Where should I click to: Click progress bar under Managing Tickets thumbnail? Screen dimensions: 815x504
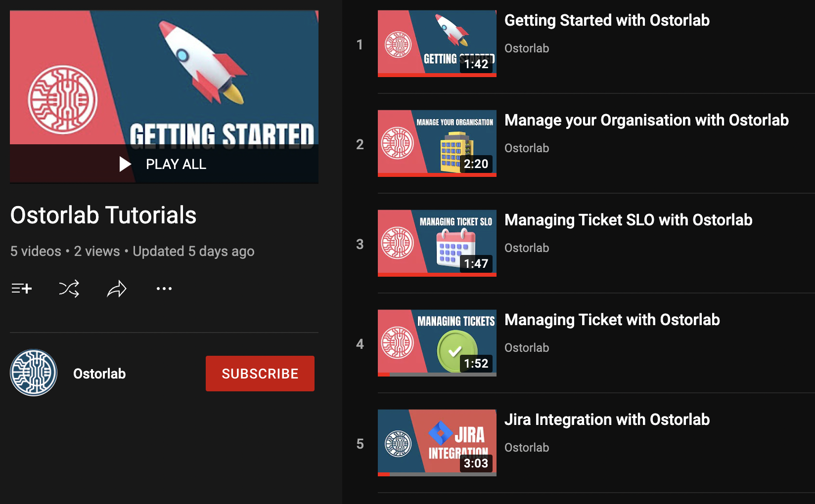437,375
